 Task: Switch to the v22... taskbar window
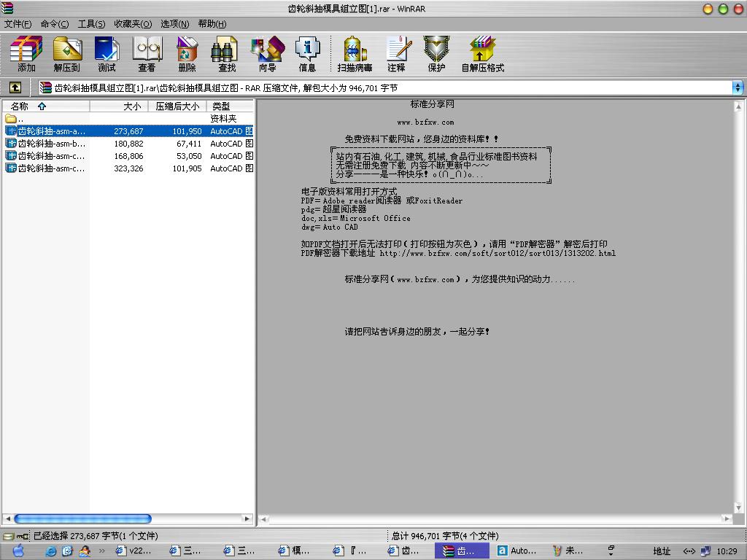click(133, 551)
